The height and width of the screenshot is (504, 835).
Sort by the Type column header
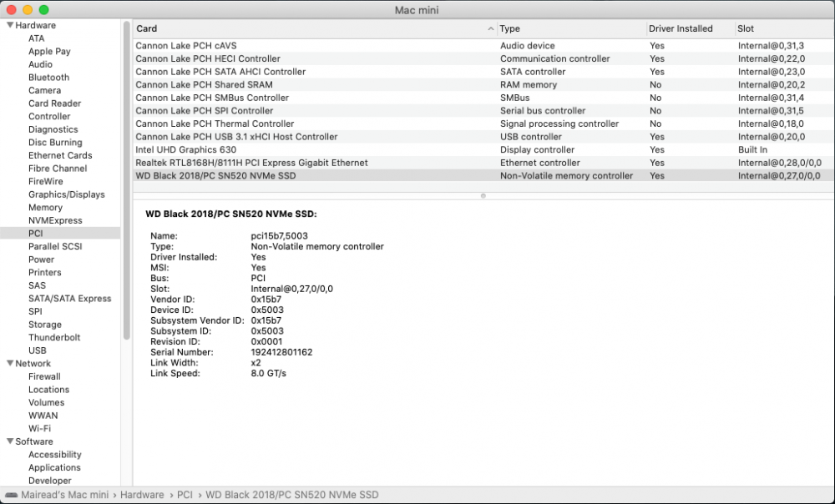coord(571,28)
